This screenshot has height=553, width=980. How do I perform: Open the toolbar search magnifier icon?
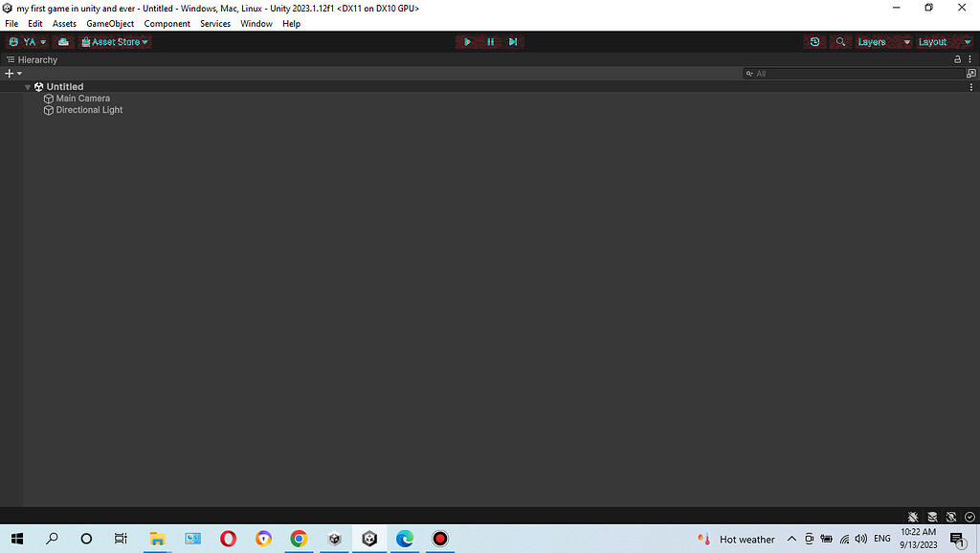[x=840, y=41]
